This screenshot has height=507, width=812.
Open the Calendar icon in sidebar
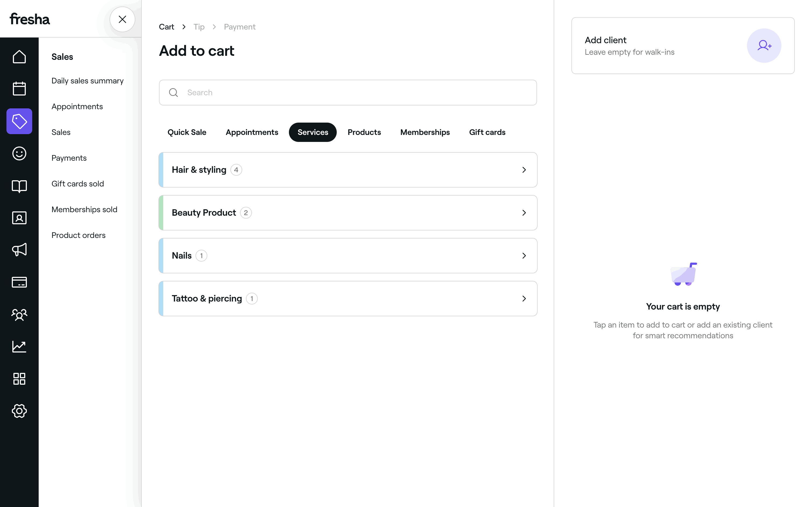click(19, 89)
